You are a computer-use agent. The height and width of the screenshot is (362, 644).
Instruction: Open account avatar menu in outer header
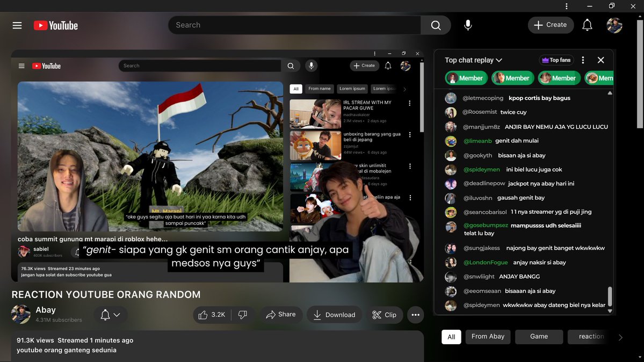pyautogui.click(x=614, y=25)
